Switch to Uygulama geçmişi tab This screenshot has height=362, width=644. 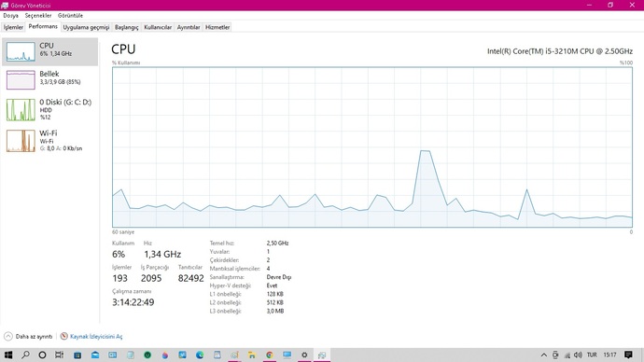point(86,27)
